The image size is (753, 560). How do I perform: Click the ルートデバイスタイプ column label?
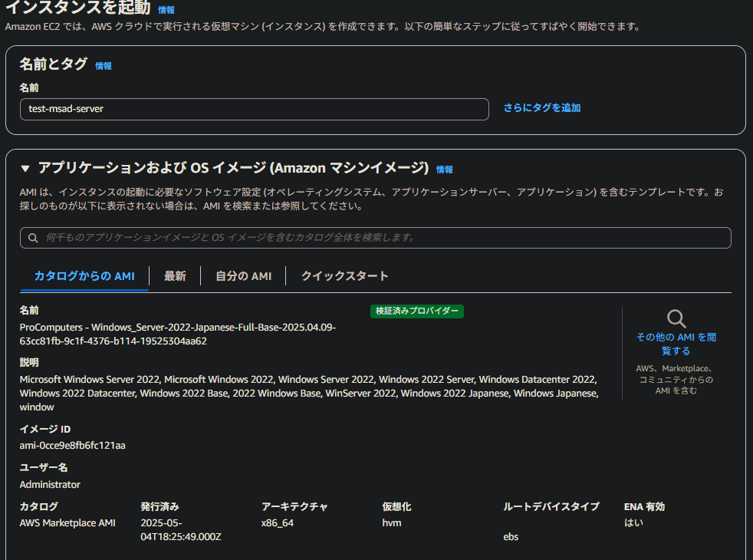tap(551, 506)
